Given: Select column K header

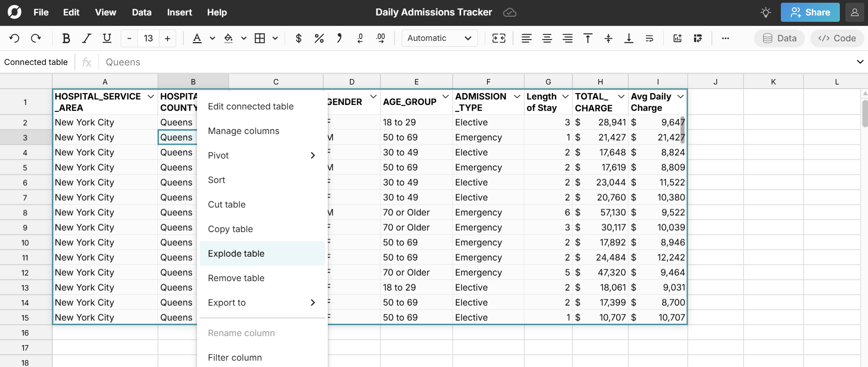Looking at the screenshot, I should (773, 82).
